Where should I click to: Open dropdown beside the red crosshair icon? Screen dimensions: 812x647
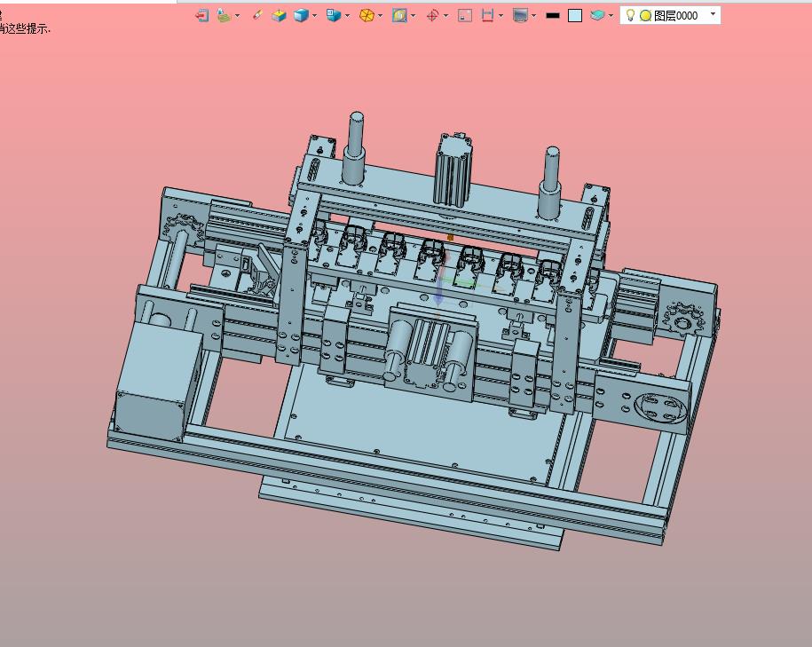pyautogui.click(x=445, y=16)
